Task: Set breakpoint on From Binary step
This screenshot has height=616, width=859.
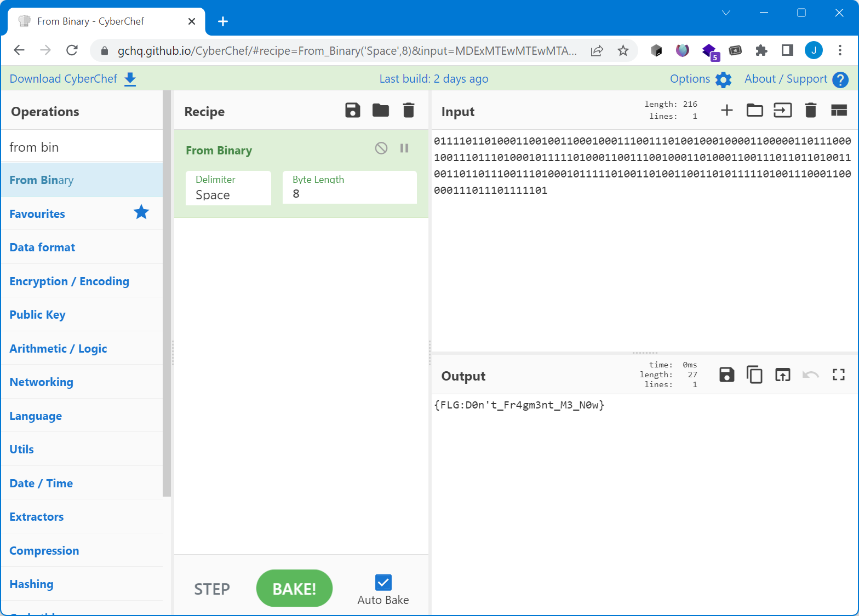Action: (404, 148)
